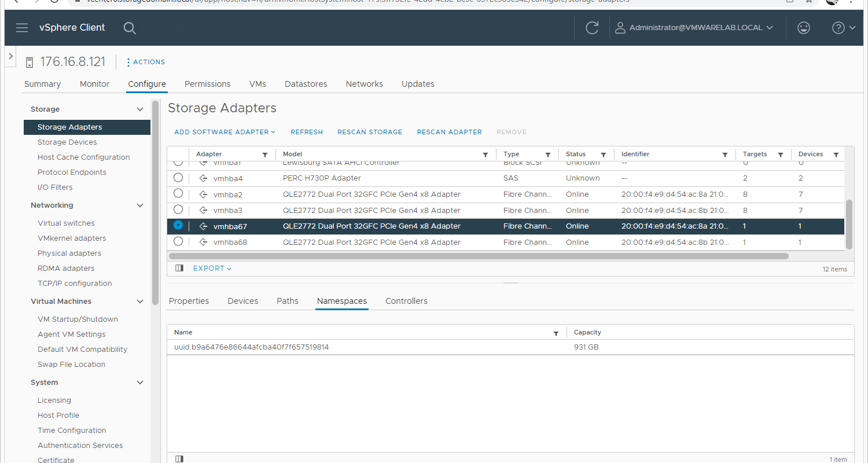Open the Permissions tab
868x463 pixels.
click(x=208, y=84)
